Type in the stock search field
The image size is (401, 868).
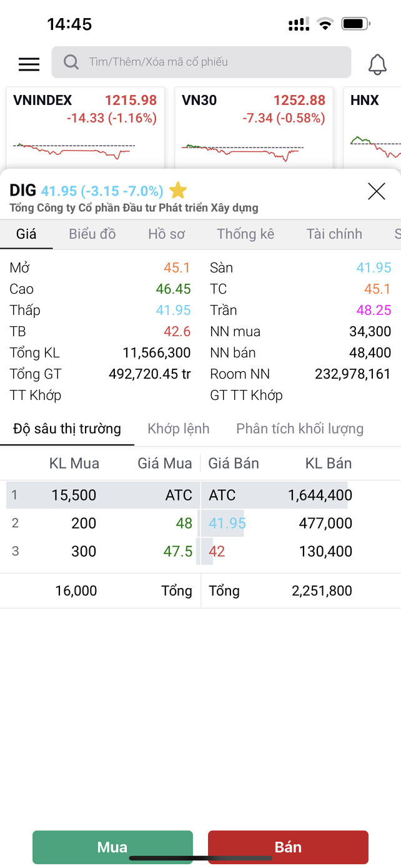coord(212,62)
